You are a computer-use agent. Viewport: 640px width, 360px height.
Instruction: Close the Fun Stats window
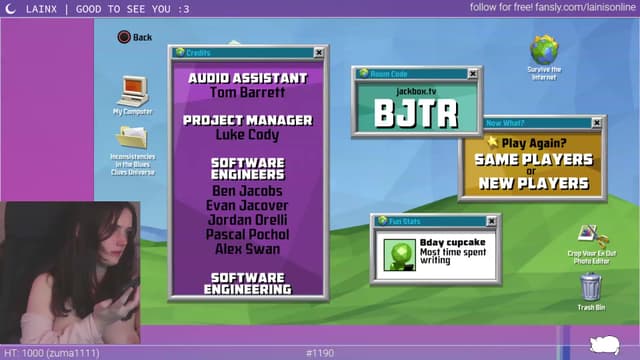(491, 221)
